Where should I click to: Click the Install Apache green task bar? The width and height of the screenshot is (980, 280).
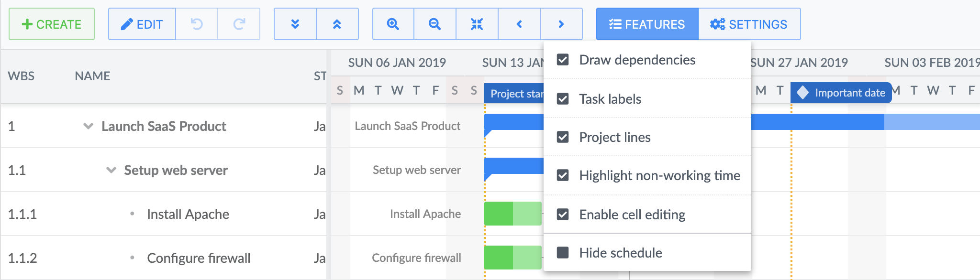tap(512, 214)
